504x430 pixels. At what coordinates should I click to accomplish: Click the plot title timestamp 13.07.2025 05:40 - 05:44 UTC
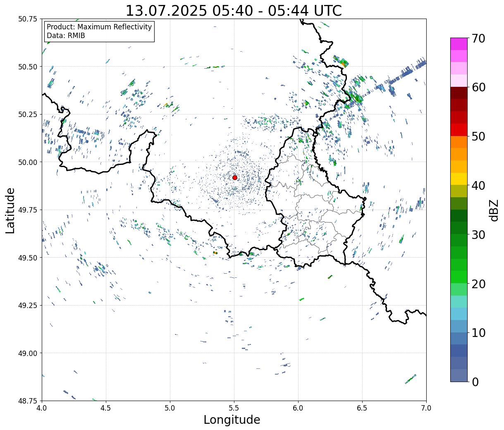[x=234, y=10]
